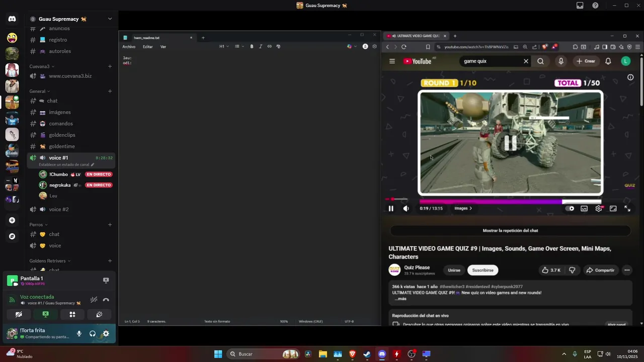Open list style dropdown in Notepad
This screenshot has width=644, height=362.
[x=239, y=46]
